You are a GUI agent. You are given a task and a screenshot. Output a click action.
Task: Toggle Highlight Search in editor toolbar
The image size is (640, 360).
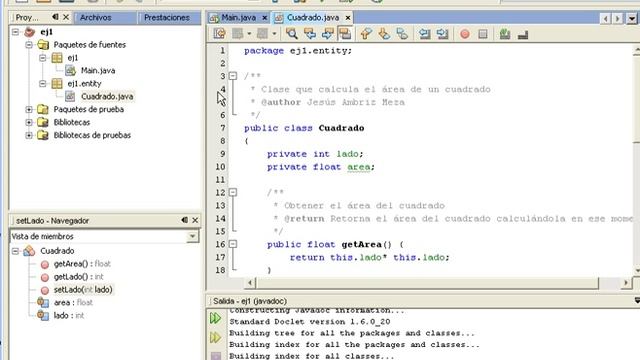345,34
